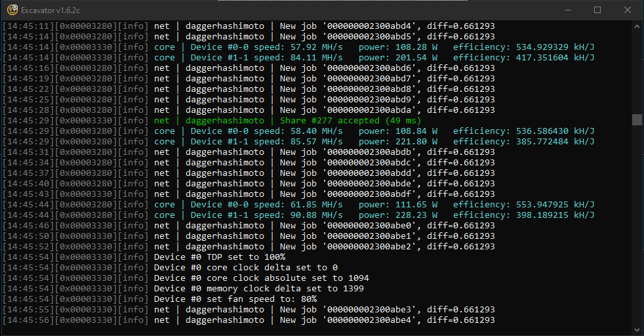The height and width of the screenshot is (336, 644).
Task: Click job ID '000000002300abd5'
Action: point(369,37)
